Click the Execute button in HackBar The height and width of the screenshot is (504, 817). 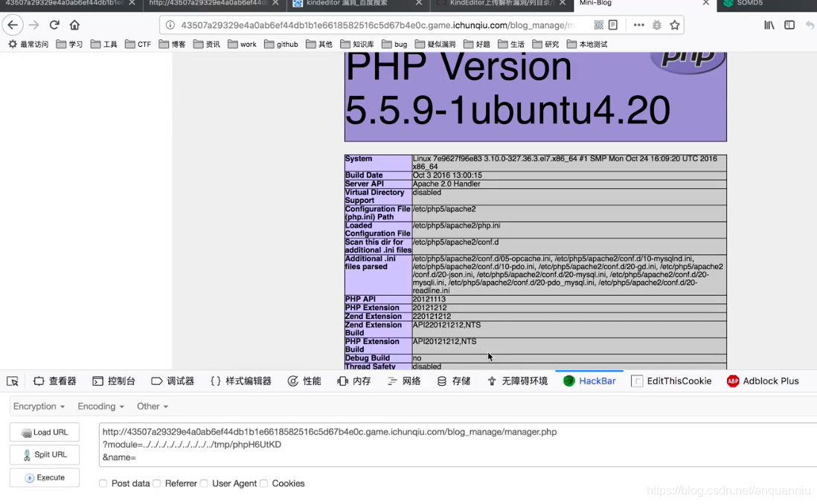pyautogui.click(x=45, y=477)
